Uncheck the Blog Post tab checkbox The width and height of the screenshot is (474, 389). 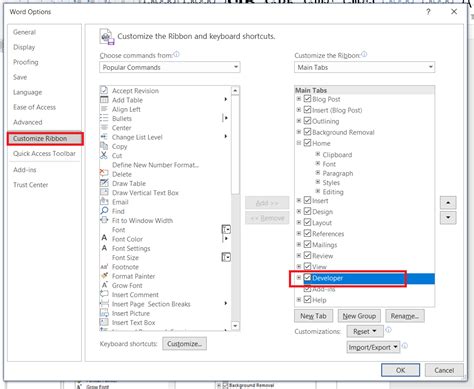coord(307,99)
